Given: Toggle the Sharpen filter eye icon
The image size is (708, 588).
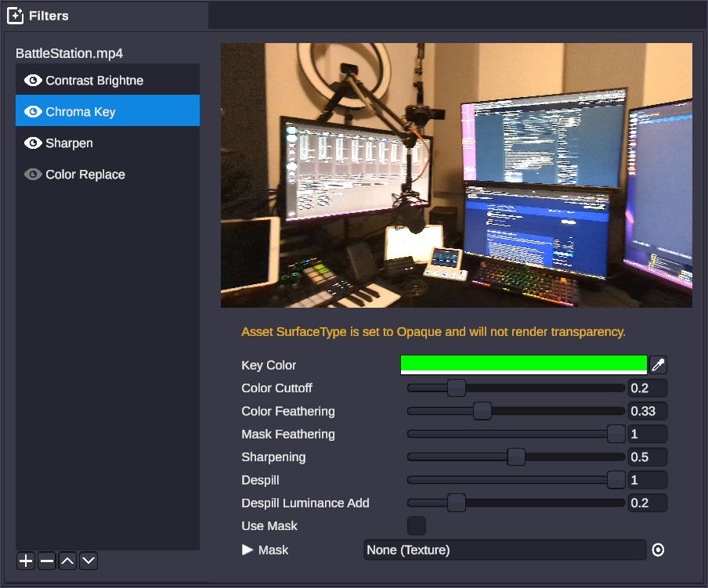Looking at the screenshot, I should pos(33,143).
